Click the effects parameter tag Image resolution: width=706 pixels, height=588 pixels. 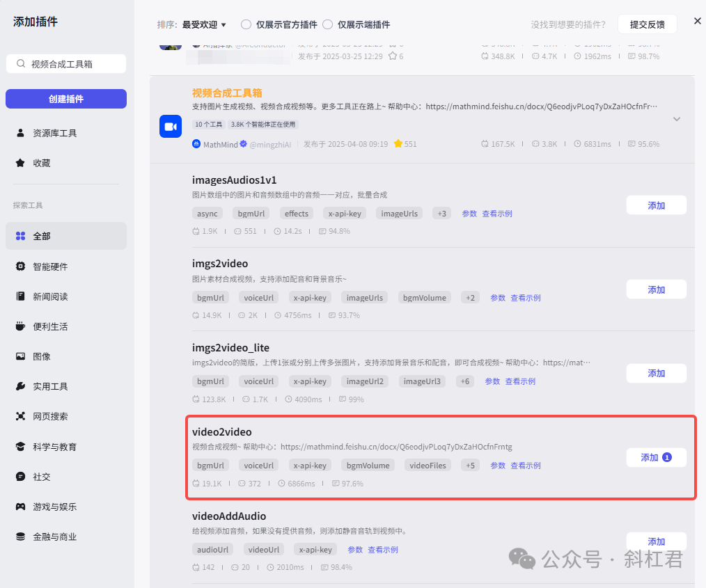point(297,213)
